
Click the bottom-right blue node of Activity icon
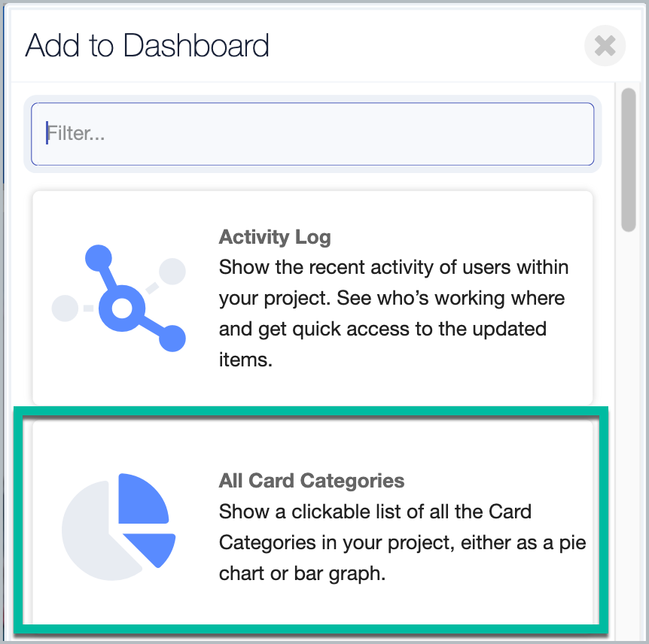click(x=172, y=339)
